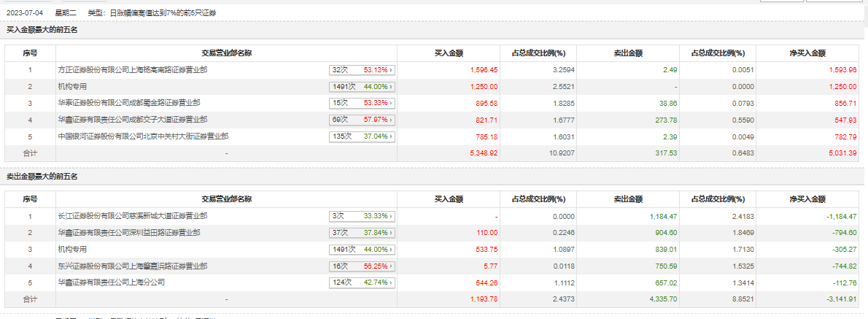Image resolution: width=868 pixels, height=319 pixels.
Task: Open 华泰证券成都蜀金路证券营业部 link
Action: click(129, 103)
